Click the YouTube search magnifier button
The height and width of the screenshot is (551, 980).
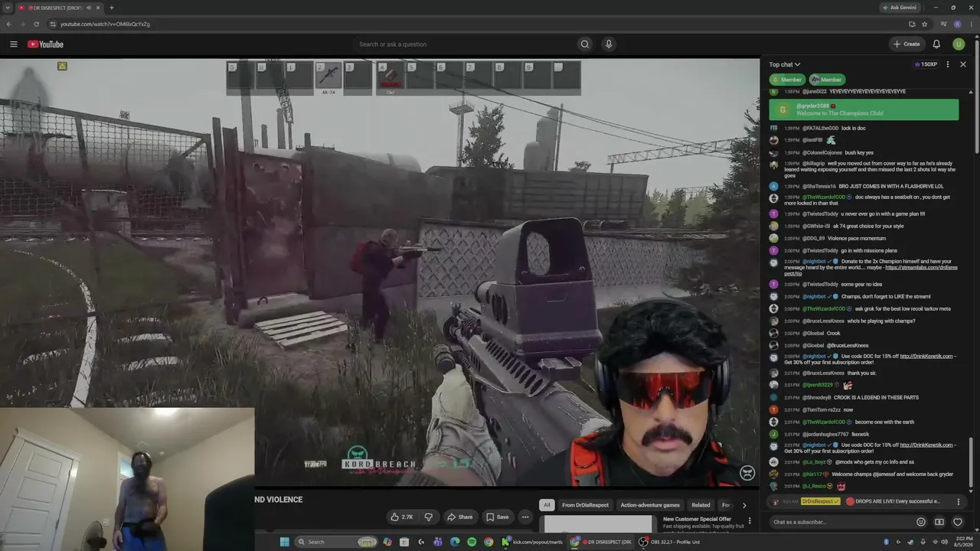(x=585, y=44)
